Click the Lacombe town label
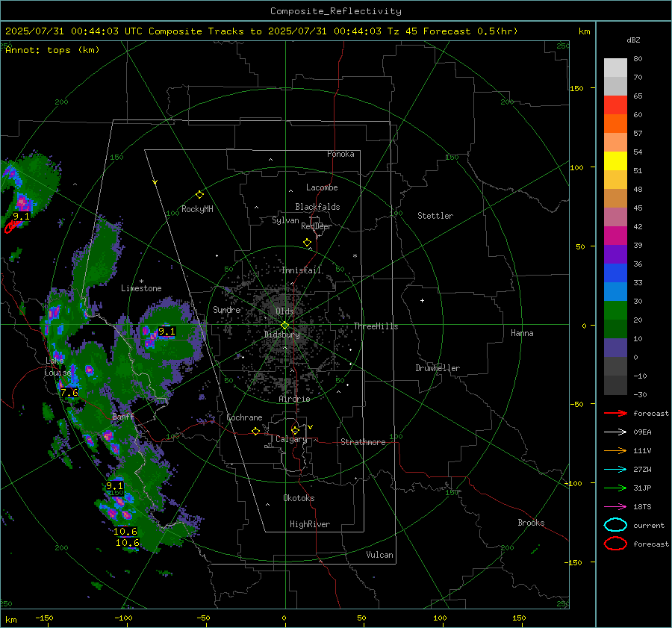This screenshot has height=628, width=672. tap(322, 187)
